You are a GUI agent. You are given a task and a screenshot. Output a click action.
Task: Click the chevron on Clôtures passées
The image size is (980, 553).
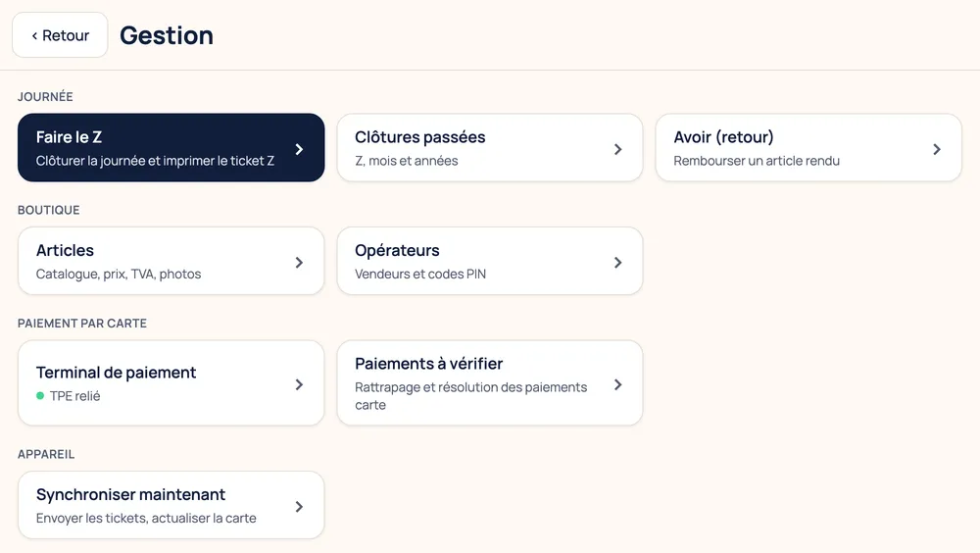(x=617, y=149)
